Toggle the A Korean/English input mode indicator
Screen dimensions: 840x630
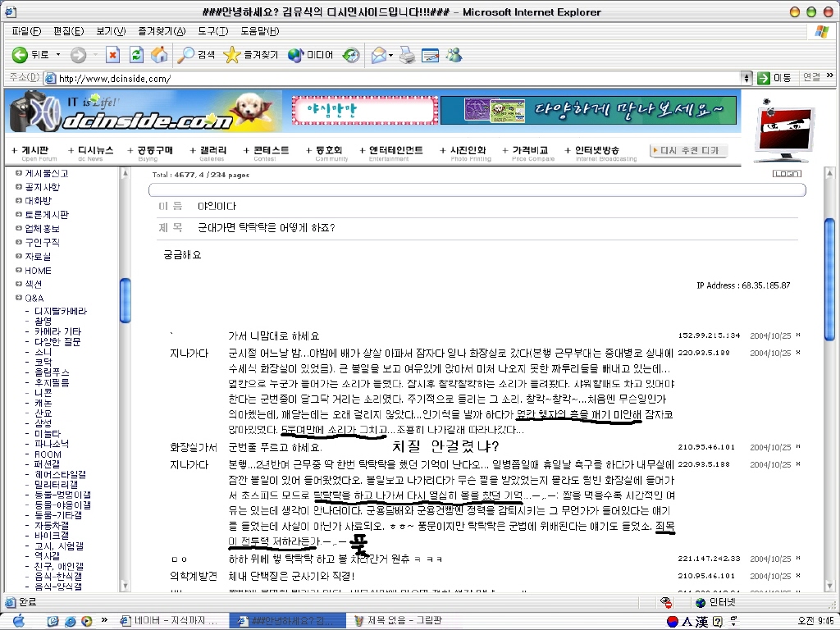[687, 622]
